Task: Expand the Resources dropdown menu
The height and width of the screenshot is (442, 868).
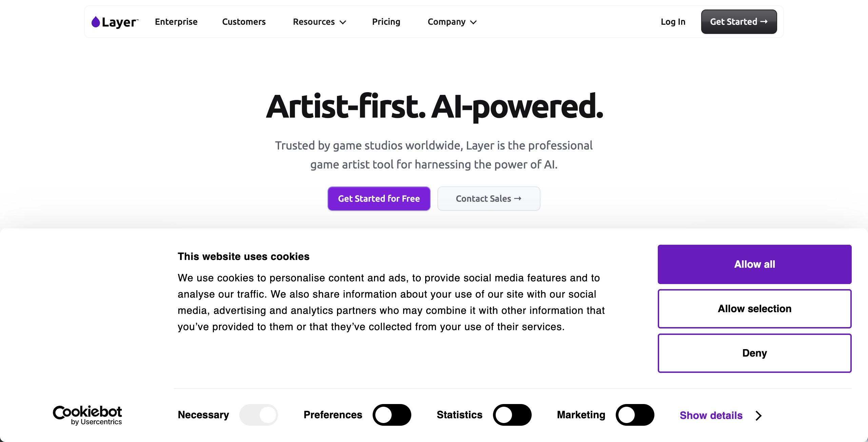Action: (319, 22)
